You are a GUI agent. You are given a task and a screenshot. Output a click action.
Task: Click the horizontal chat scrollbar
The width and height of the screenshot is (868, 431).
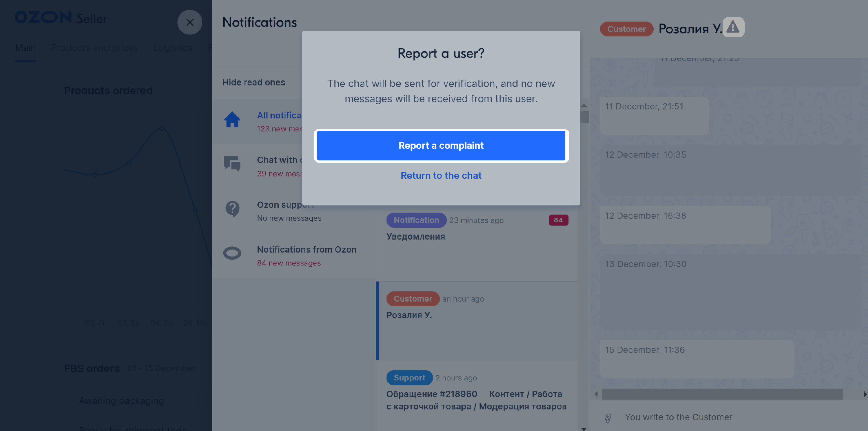pyautogui.click(x=722, y=394)
